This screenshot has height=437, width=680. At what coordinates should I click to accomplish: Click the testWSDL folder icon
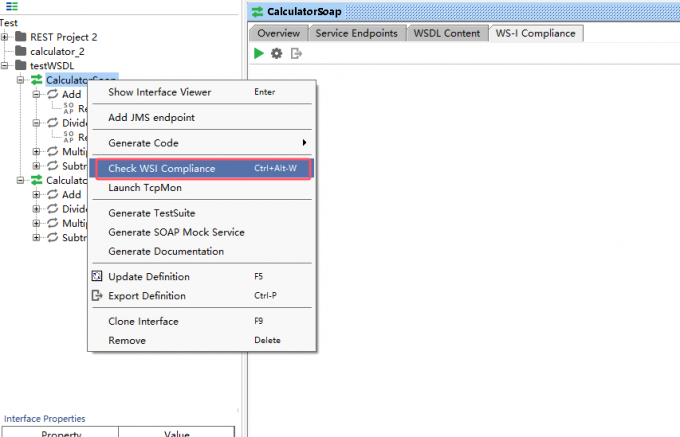click(x=21, y=65)
